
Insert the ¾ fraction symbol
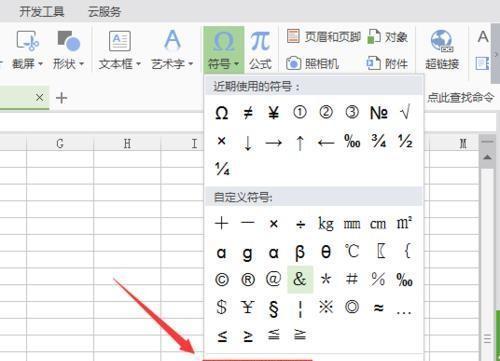click(378, 141)
